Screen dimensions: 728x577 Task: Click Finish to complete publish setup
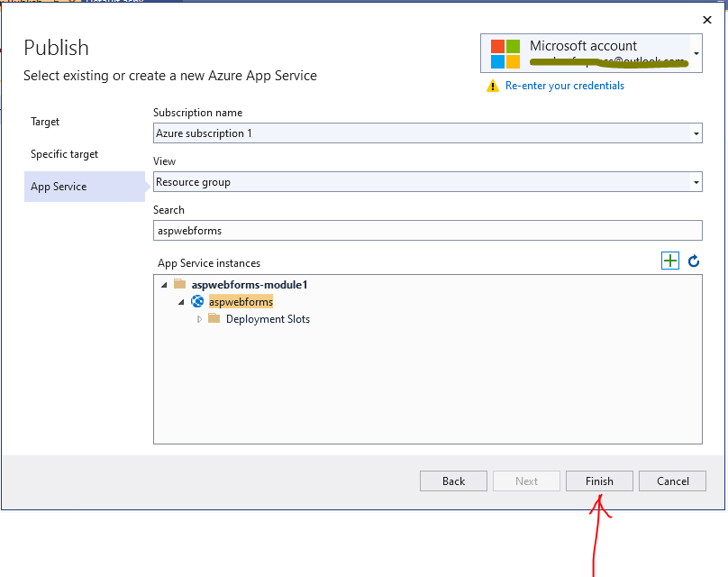(599, 481)
